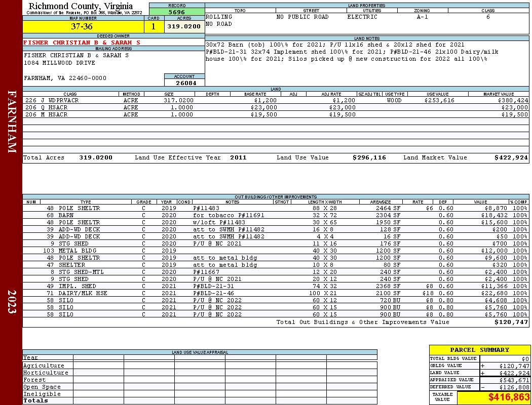Select market value $380,424
The height and width of the screenshot is (405, 532).
tap(513, 100)
